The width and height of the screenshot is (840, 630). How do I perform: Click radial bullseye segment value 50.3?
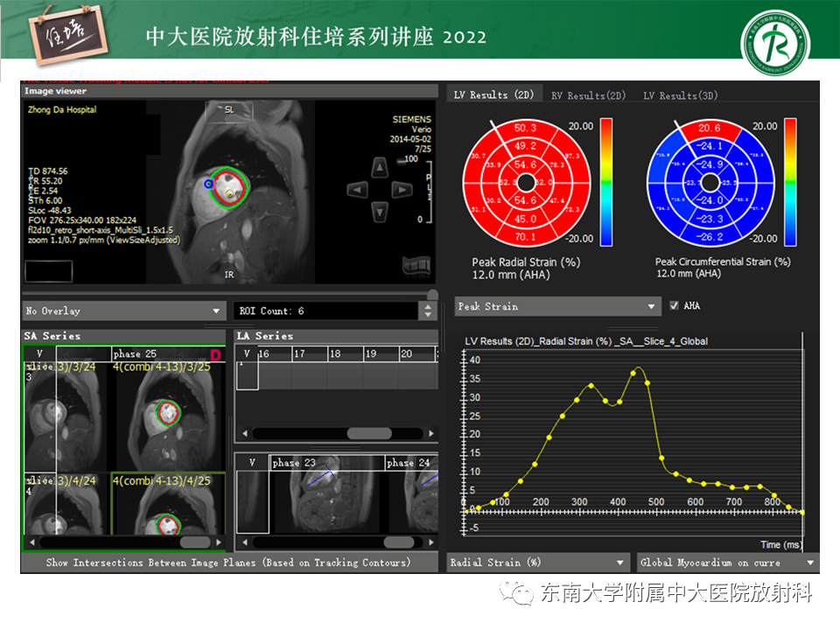tap(525, 128)
